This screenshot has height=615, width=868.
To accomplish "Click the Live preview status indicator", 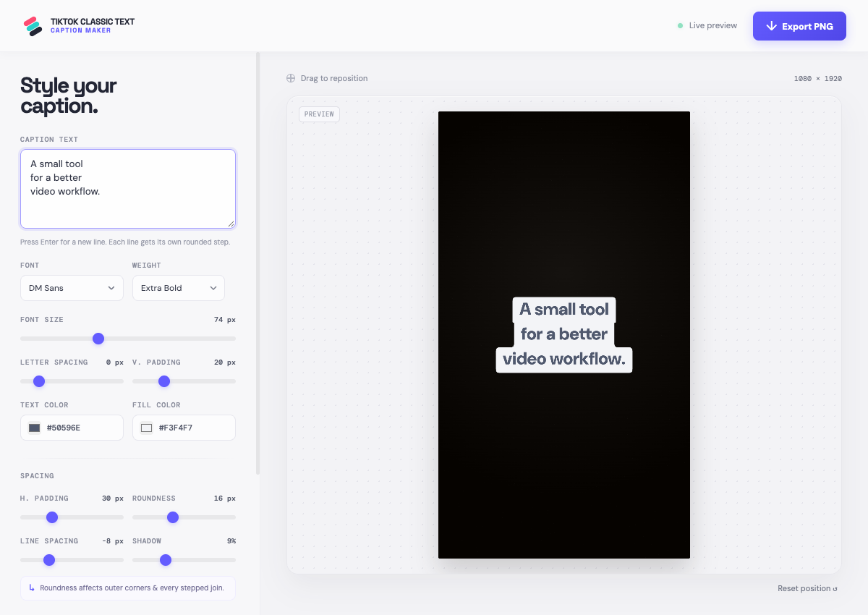I will pyautogui.click(x=707, y=25).
